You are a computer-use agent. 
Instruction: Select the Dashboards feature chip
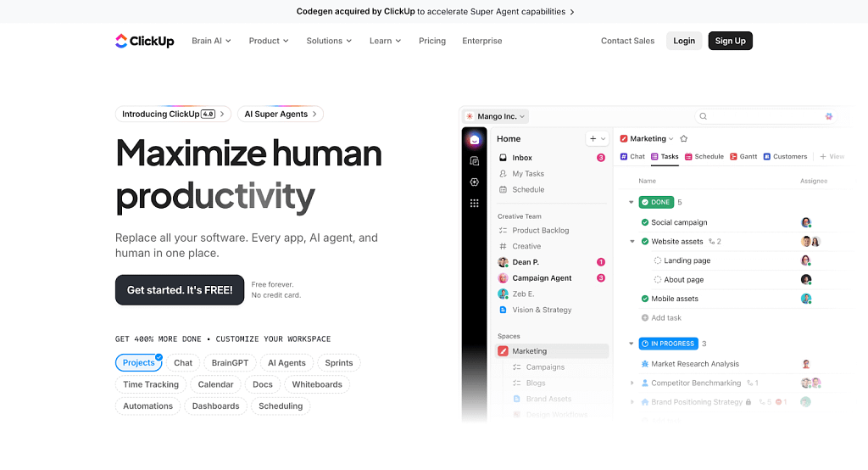pos(216,406)
